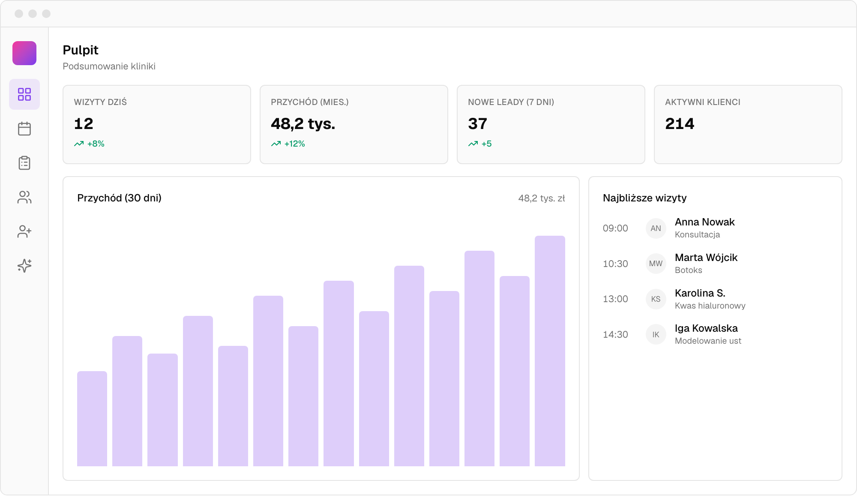Open Anna Nowak's 09:00 Konsultacja appointment

click(x=715, y=228)
